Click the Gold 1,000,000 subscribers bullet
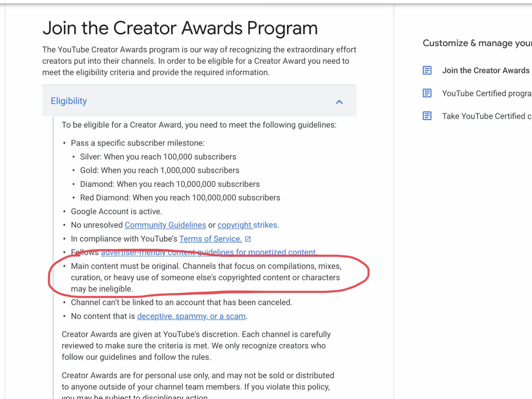This screenshot has width=532, height=399. [160, 170]
